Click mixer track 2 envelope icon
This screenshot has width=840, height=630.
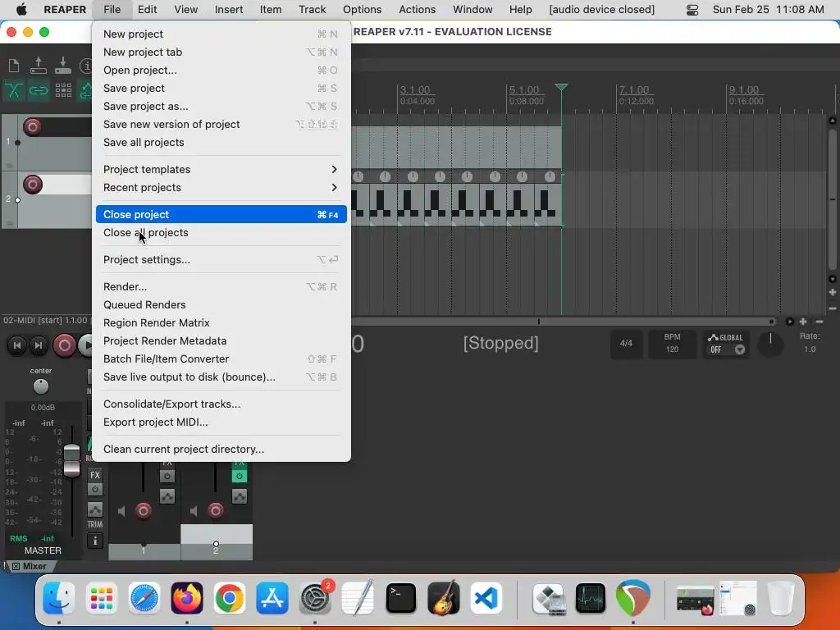240,496
